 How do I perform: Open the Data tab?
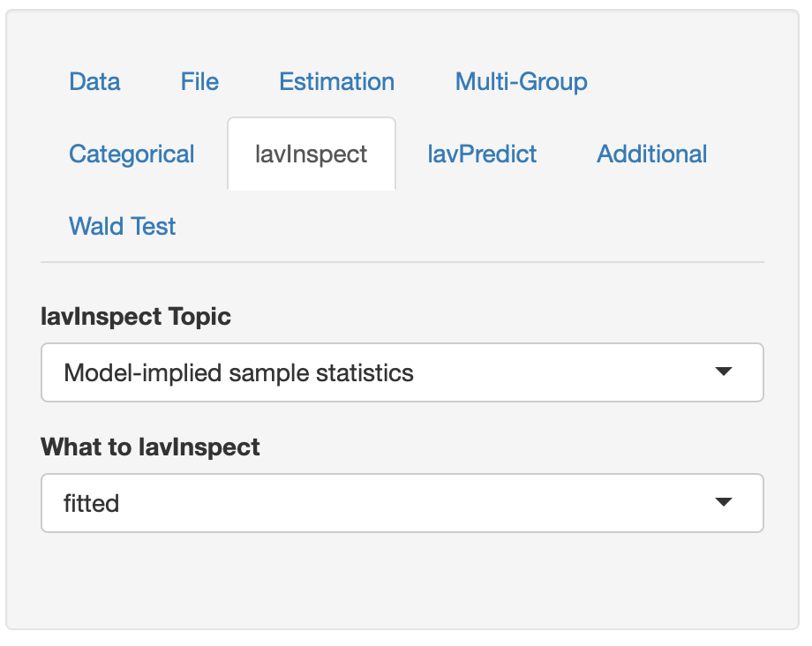94,82
